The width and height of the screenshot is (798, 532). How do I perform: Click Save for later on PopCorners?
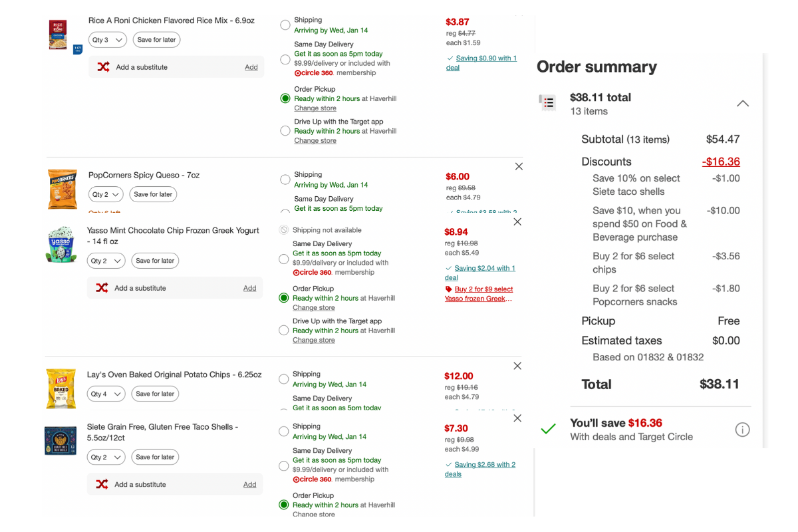tap(153, 194)
